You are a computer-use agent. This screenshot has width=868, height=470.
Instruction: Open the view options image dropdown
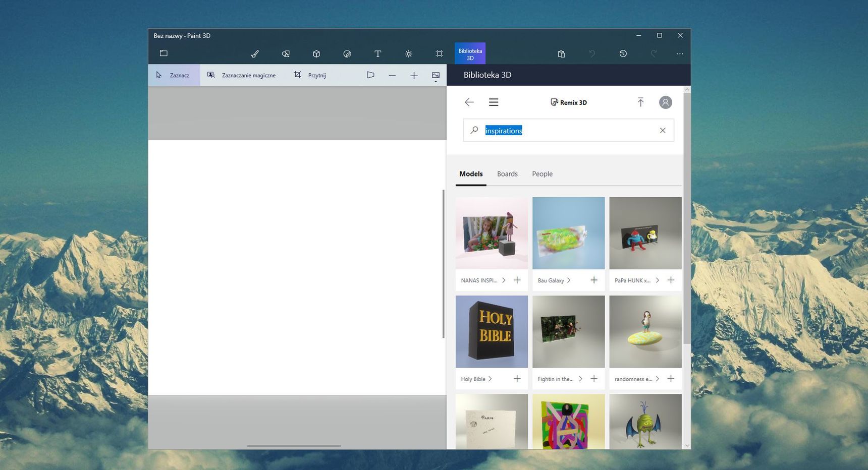click(436, 76)
